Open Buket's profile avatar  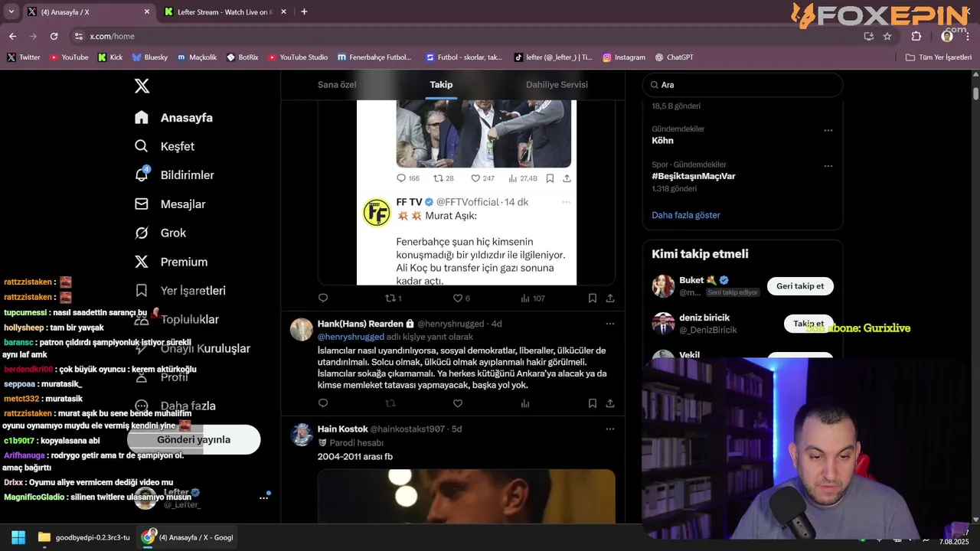(663, 286)
